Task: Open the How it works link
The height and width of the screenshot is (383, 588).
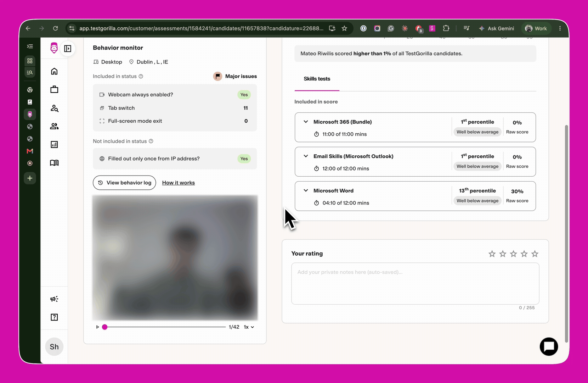Action: pos(179,183)
